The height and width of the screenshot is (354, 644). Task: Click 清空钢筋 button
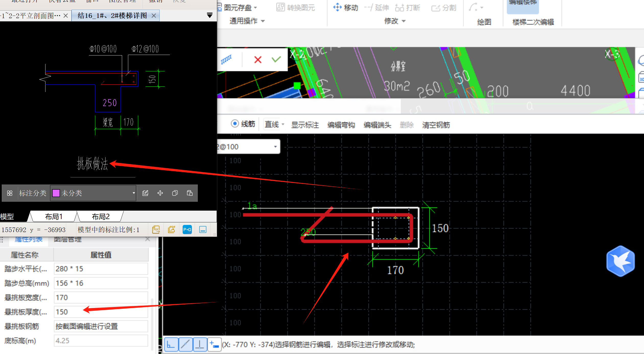436,125
